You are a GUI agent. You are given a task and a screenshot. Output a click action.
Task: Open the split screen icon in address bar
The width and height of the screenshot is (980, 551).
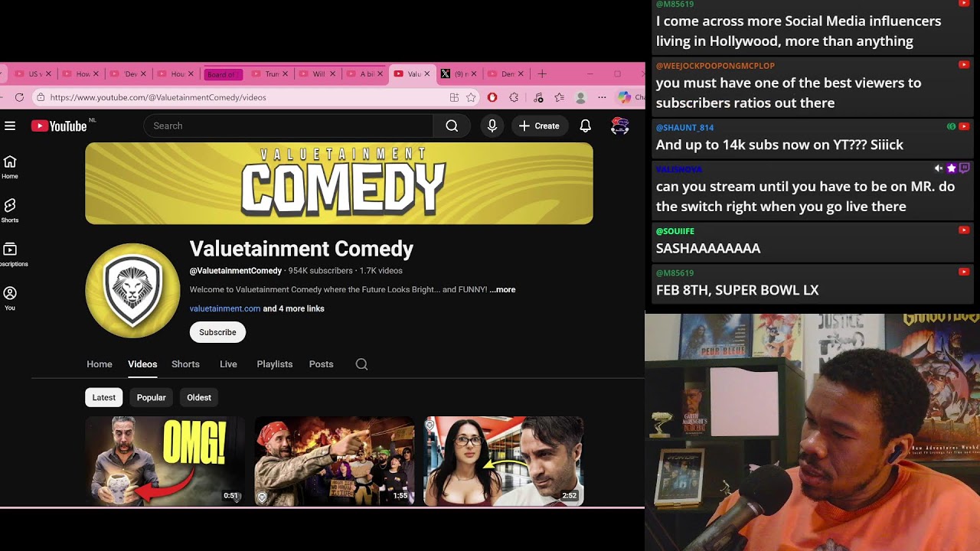[x=454, y=97]
